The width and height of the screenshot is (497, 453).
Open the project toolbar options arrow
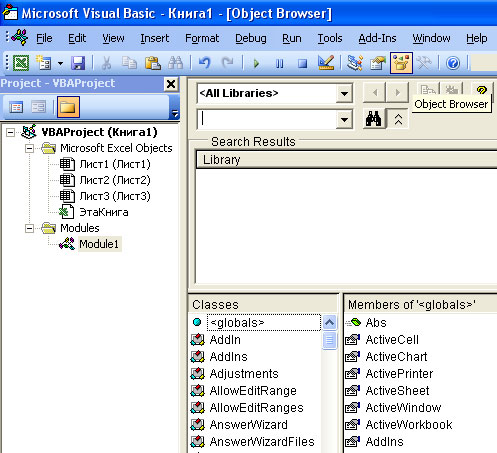[x=175, y=114]
